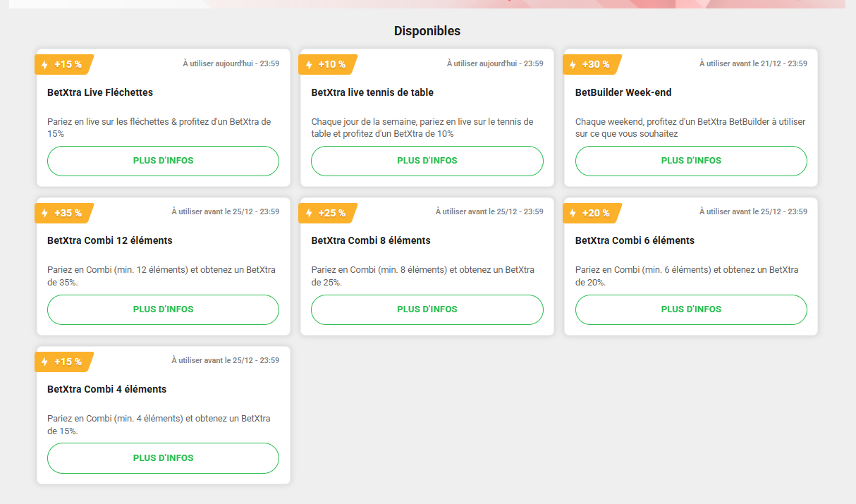Click description 'Chaque weekend, profitez d'un BetXtra BetBuilder'

(x=690, y=128)
